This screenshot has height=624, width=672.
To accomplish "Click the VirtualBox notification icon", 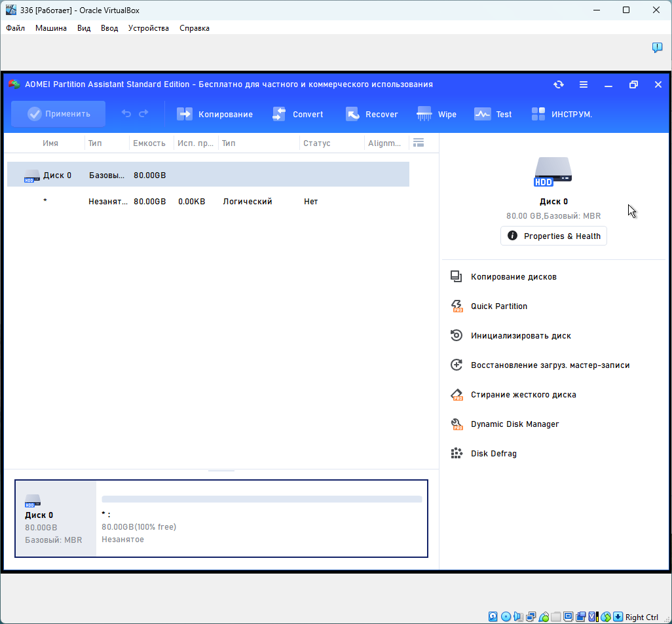I will [x=657, y=48].
